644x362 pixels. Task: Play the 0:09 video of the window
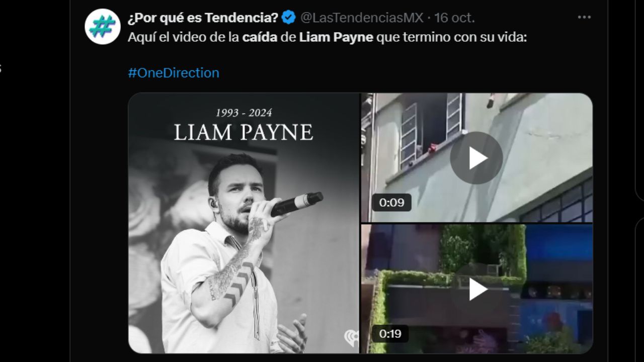pyautogui.click(x=476, y=158)
